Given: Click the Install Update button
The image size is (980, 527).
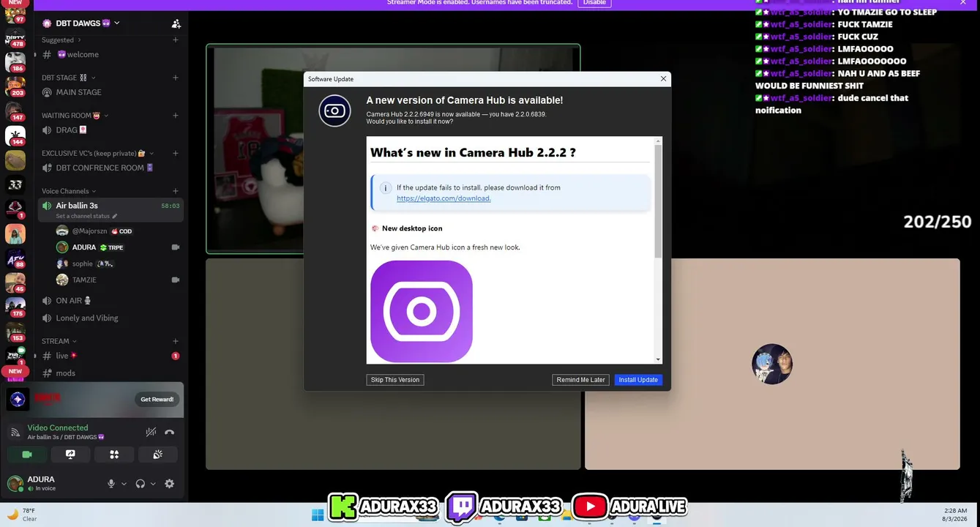Looking at the screenshot, I should tap(638, 380).
